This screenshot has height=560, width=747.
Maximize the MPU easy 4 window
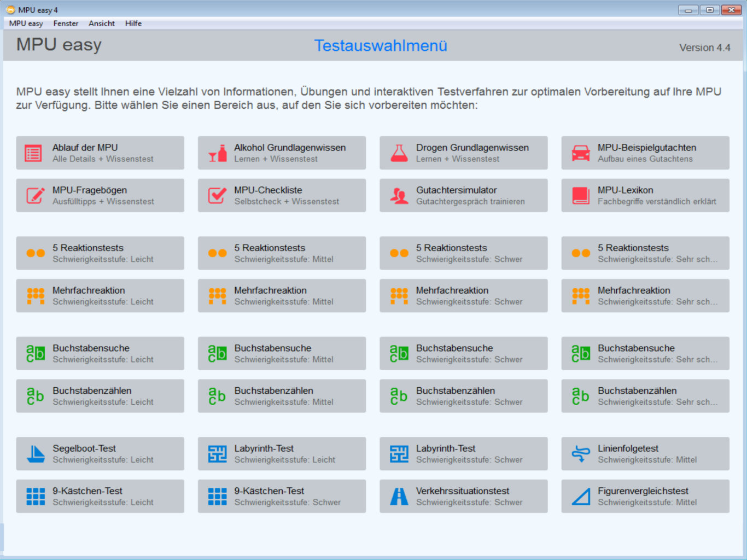pyautogui.click(x=710, y=10)
